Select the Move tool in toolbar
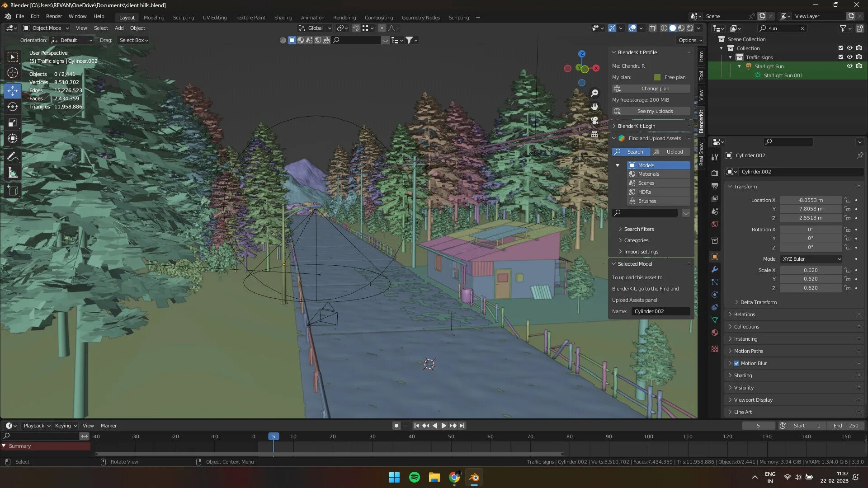 13,90
